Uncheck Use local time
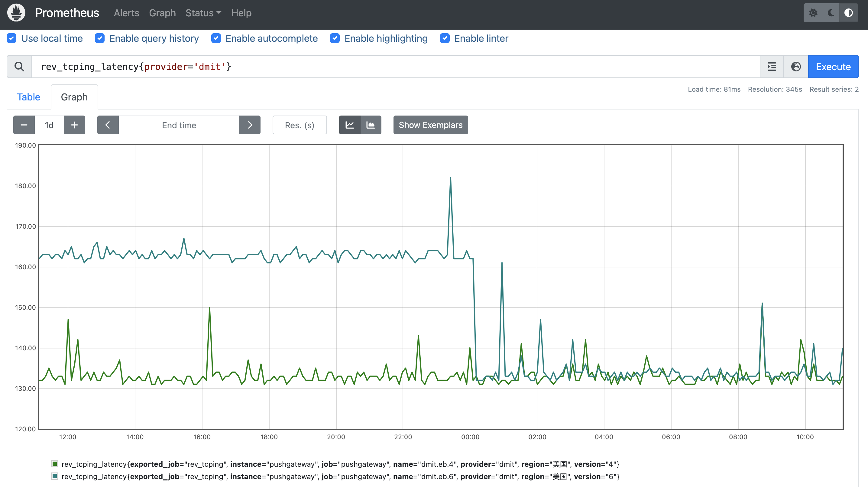868x487 pixels. pos(12,38)
